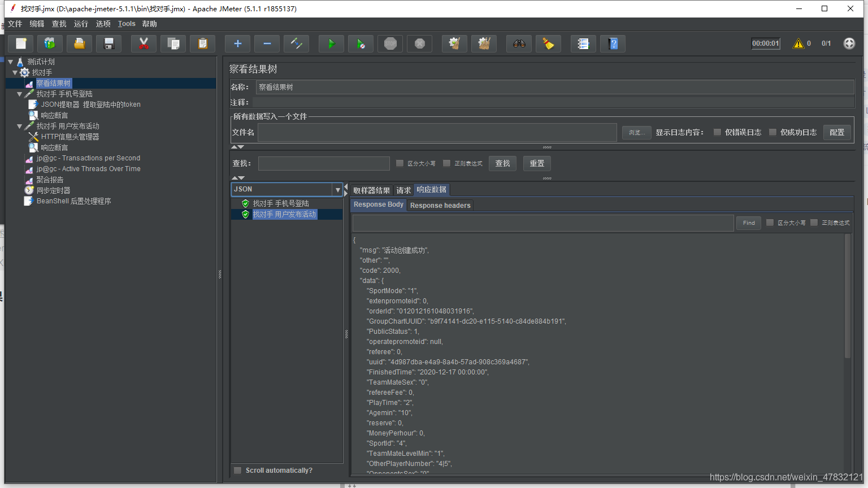
Task: Open the 选项 menu
Action: tap(103, 24)
